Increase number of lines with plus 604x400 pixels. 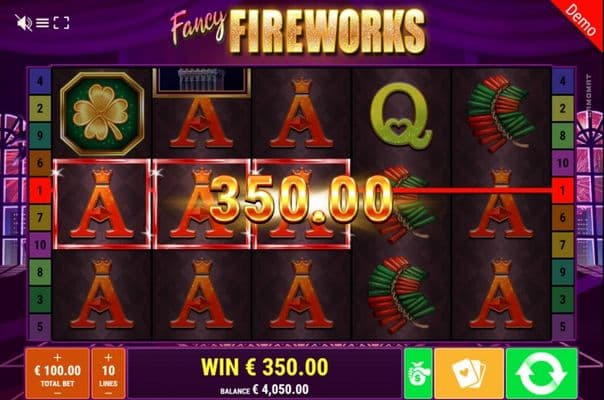(x=108, y=357)
